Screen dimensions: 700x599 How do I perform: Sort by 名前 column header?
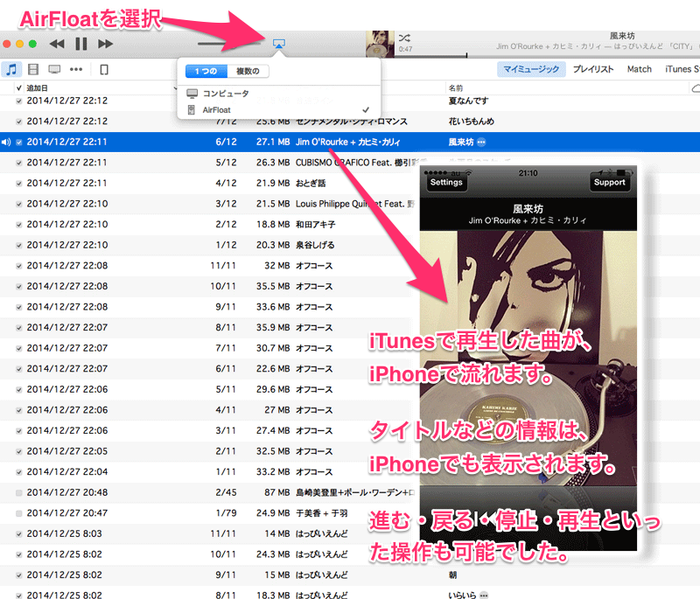tap(455, 88)
